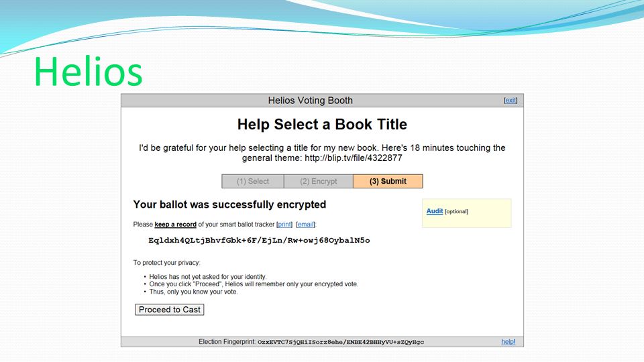Select the (3) Submit step tab
Image resolution: width=644 pixels, height=362 pixels.
pos(388,181)
